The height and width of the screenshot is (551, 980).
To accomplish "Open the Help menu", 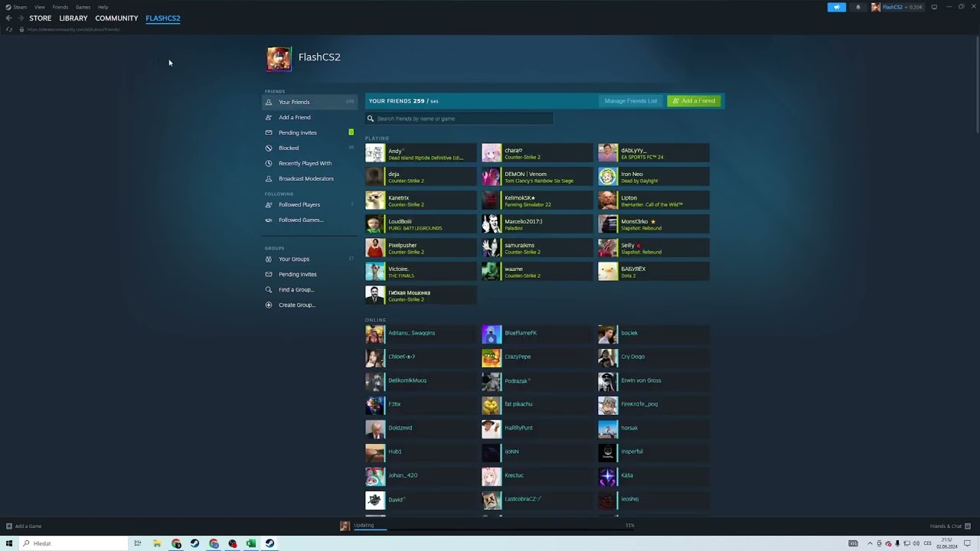I will click(x=103, y=7).
